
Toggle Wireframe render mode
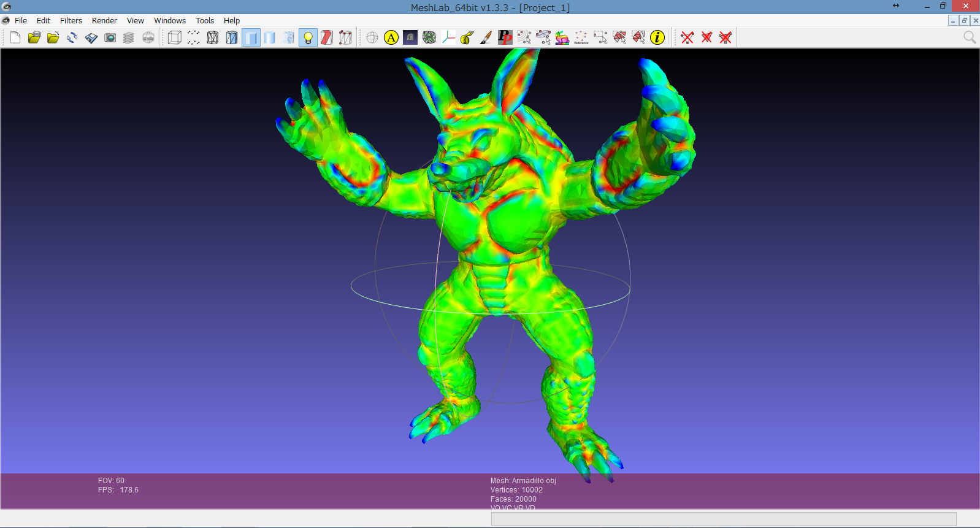(213, 37)
